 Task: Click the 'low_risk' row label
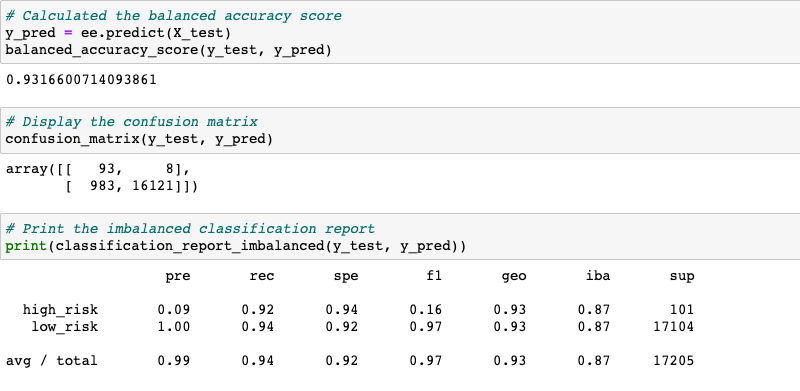[65, 327]
